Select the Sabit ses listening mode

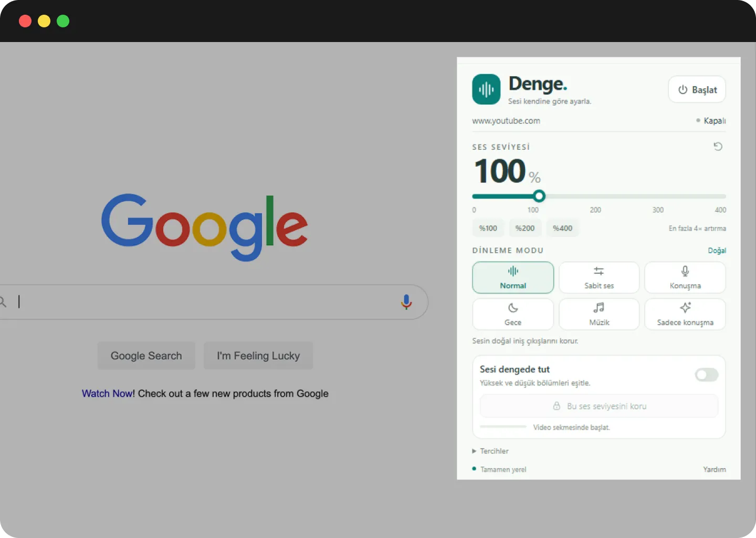click(599, 277)
